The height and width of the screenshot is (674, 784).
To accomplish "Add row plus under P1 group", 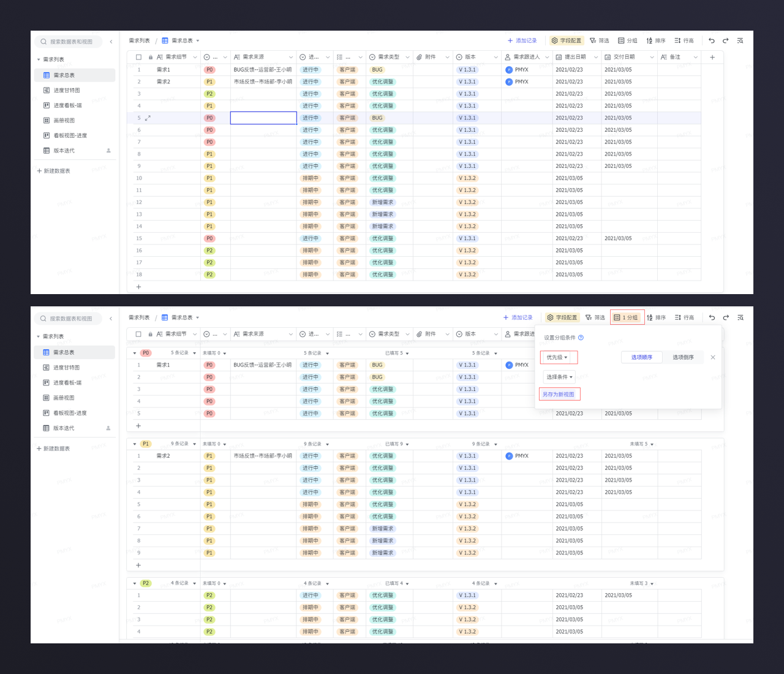I will point(138,565).
